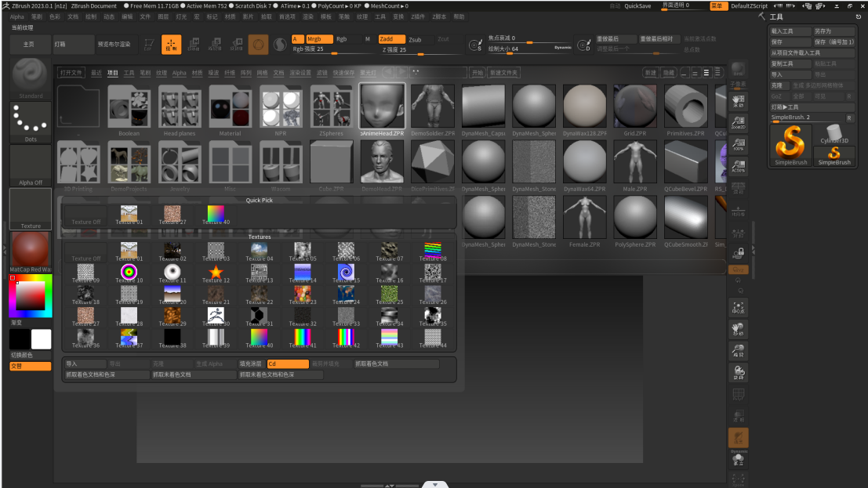Toggle the orange 交替 (alternate) button
Image resolution: width=868 pixels, height=488 pixels.
coord(31,367)
